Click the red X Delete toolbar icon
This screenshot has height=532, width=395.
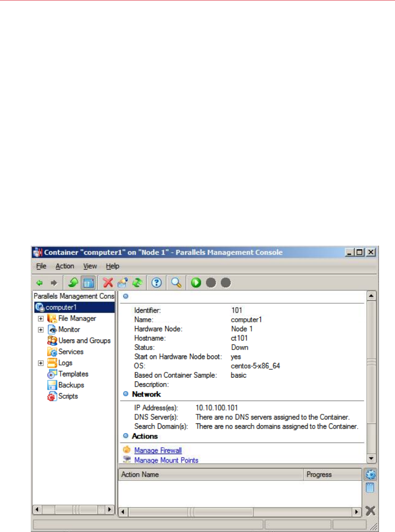(x=108, y=283)
